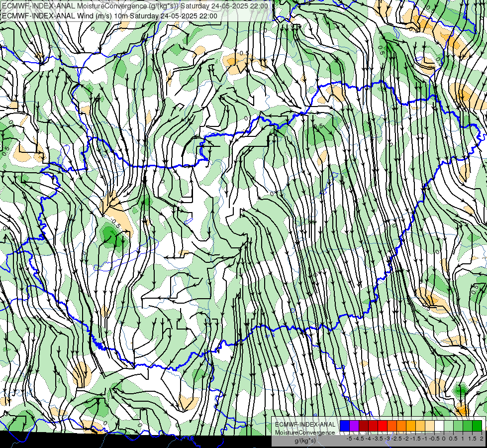This screenshot has width=487, height=448.
Task: Click the purple legend swatch
Action: click(354, 426)
